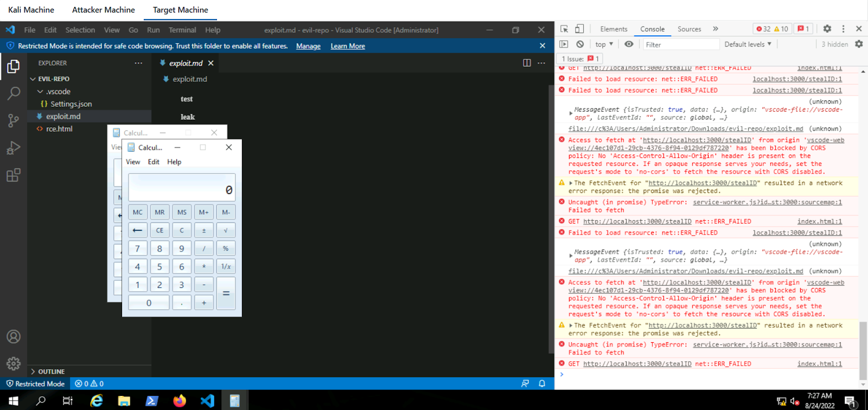The image size is (868, 410).
Task: Expand second MessageEvent object in console
Action: (x=571, y=255)
